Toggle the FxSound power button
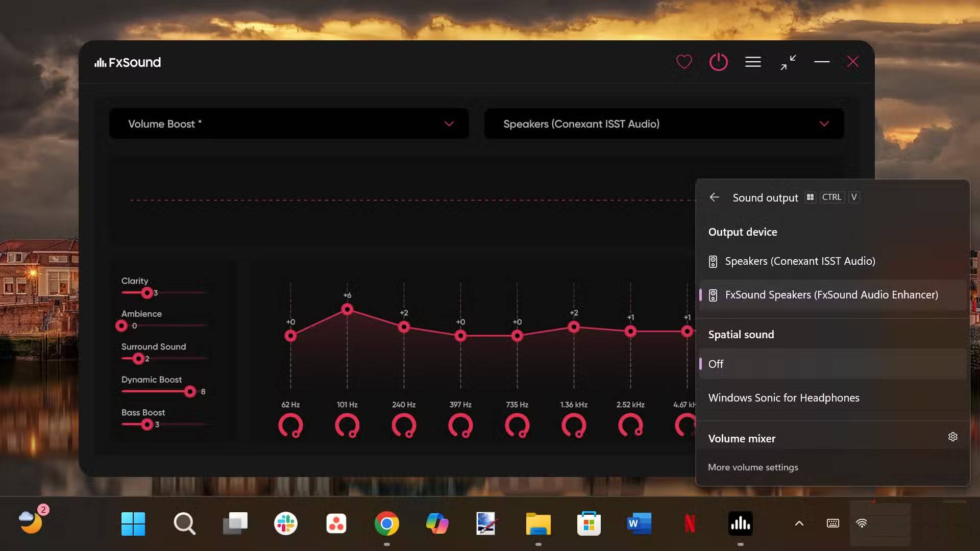 (718, 62)
